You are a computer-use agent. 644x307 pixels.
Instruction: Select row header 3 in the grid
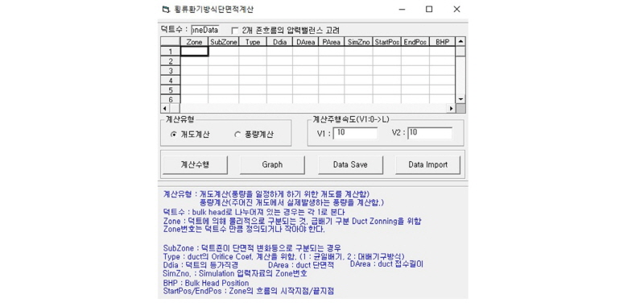[171, 70]
